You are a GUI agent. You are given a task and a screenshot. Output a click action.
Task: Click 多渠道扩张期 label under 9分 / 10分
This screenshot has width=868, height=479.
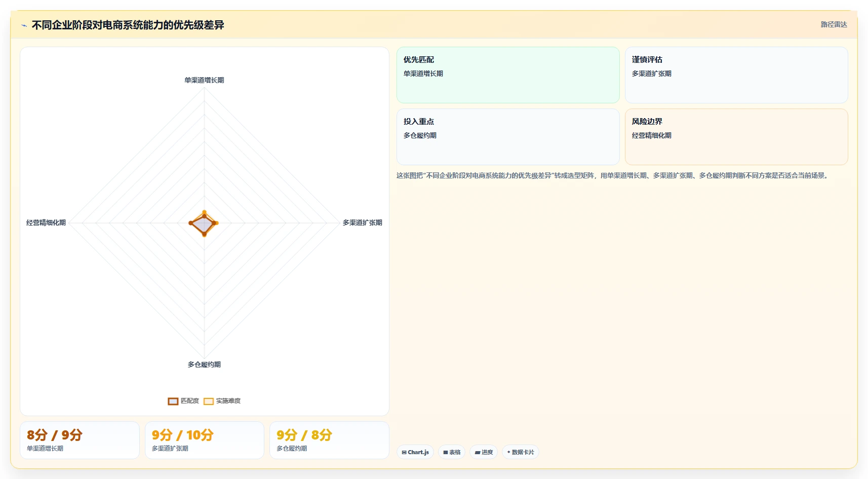point(170,449)
